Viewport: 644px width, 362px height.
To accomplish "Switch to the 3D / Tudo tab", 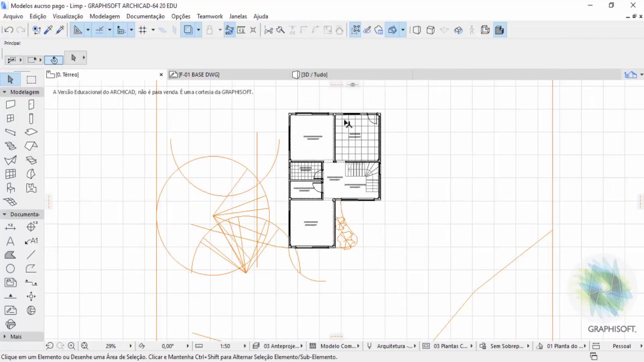I will pos(314,74).
